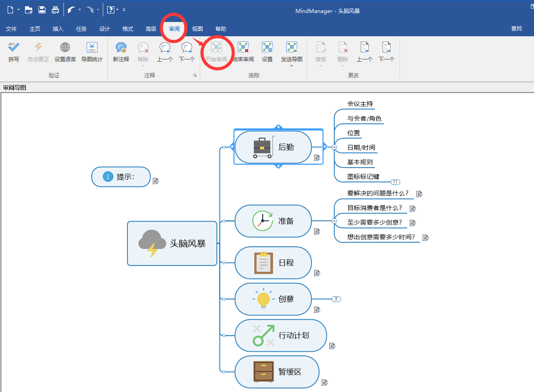Open notes icon beside 行动计划 topic

332,346
